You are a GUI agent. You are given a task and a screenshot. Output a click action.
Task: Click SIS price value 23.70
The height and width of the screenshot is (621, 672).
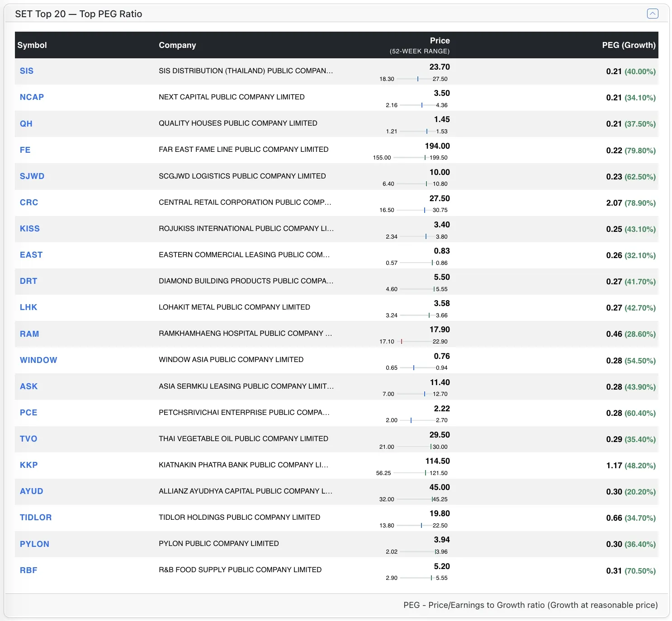click(x=440, y=67)
